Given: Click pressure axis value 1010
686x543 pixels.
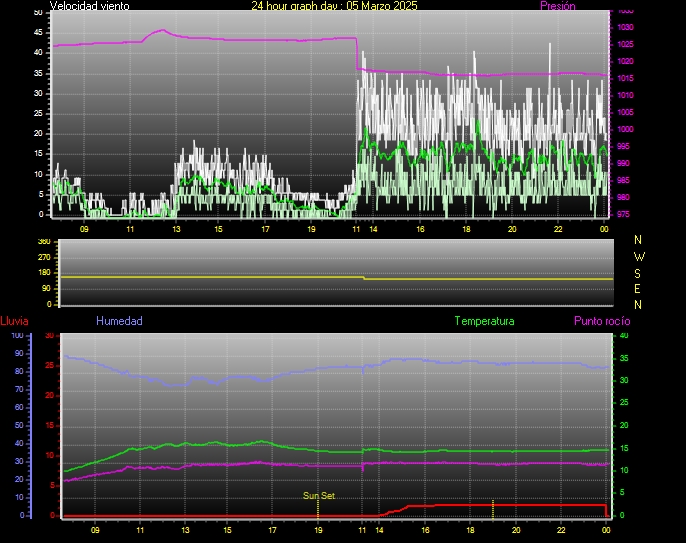Looking at the screenshot, I should [625, 95].
